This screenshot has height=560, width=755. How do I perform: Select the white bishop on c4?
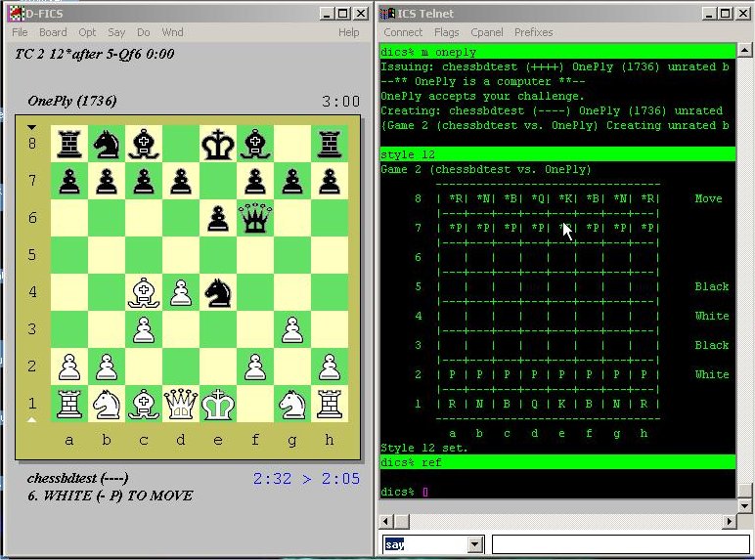(144, 292)
